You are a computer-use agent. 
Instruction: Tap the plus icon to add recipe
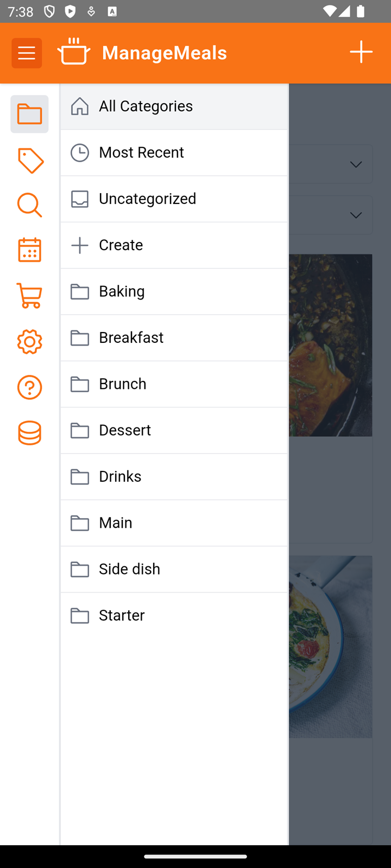[361, 52]
